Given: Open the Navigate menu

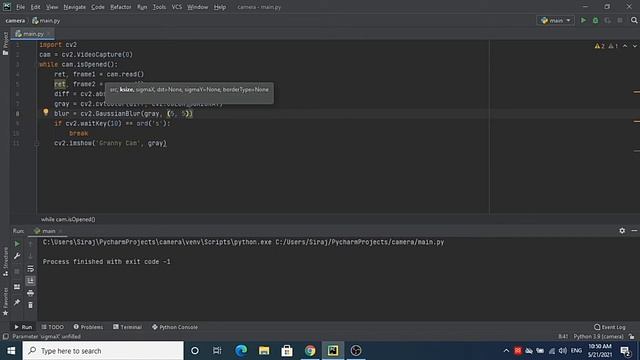Looking at the screenshot, I should (x=74, y=7).
